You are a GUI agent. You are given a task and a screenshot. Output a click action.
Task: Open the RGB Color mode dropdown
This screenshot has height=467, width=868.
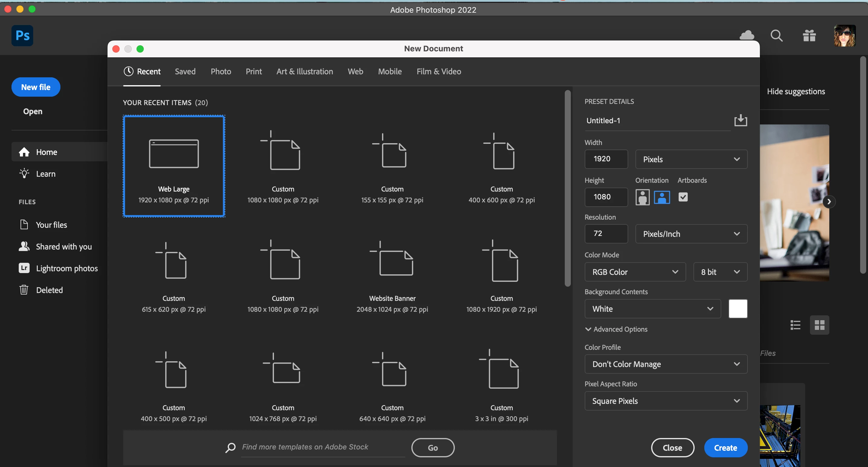(x=635, y=272)
